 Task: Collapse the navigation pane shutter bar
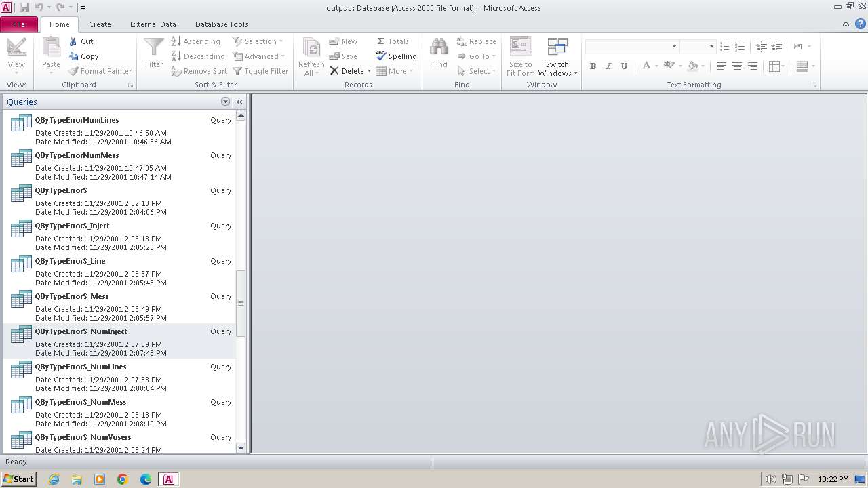[x=239, y=102]
